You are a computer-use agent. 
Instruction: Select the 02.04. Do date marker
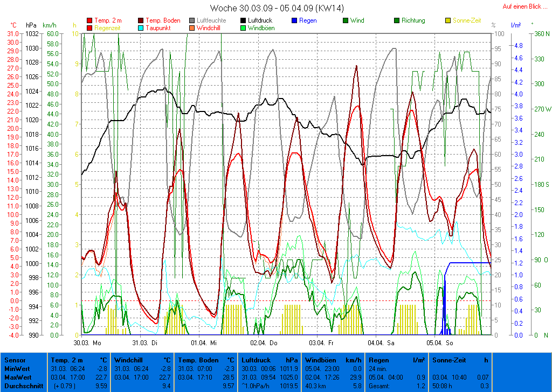pyautogui.click(x=263, y=342)
